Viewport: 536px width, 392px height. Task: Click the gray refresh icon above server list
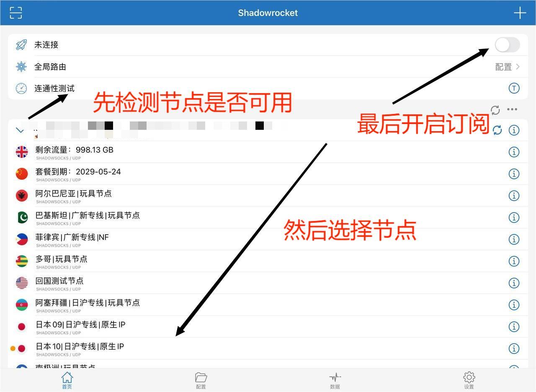point(495,110)
